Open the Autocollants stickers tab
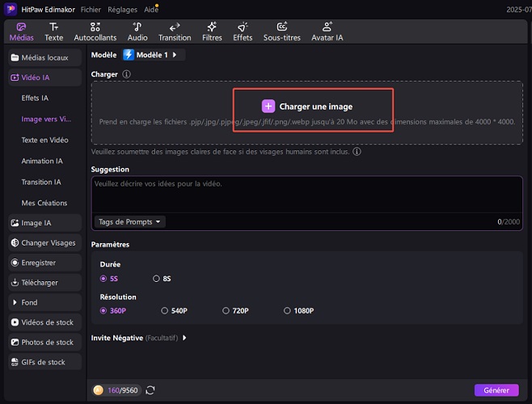 coord(95,32)
